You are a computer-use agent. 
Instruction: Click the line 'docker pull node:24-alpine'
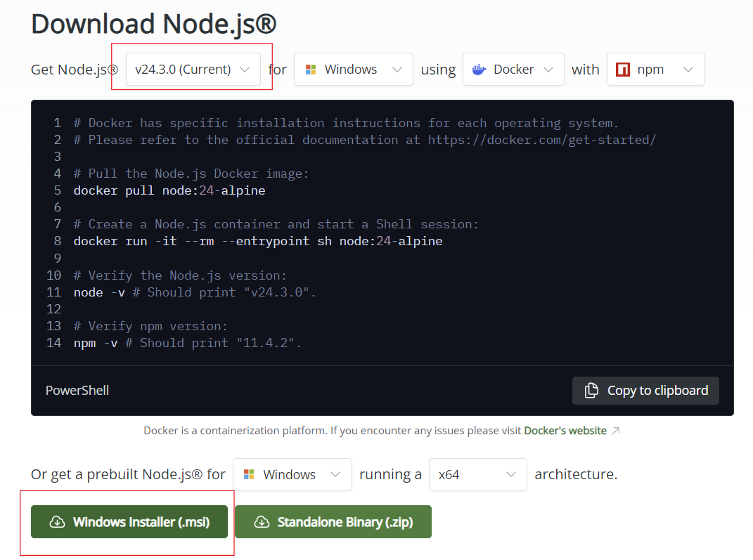(169, 190)
